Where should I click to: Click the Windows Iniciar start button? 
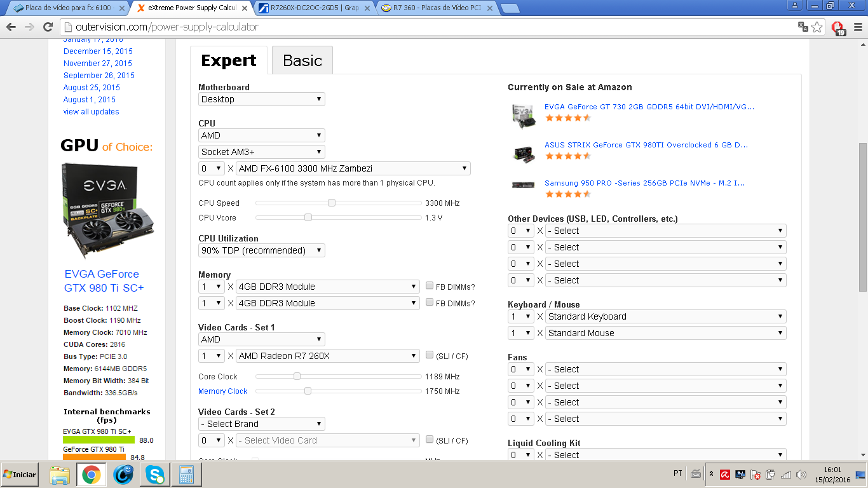(x=20, y=475)
